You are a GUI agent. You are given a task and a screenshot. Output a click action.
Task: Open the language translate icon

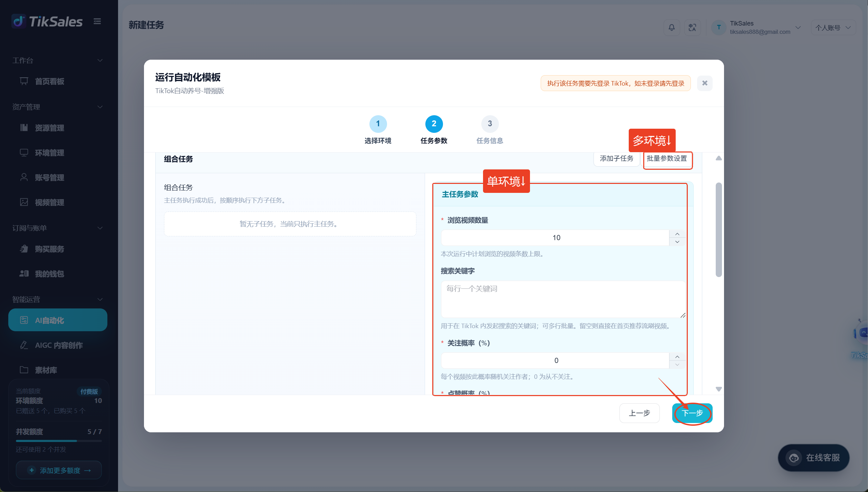pos(692,28)
